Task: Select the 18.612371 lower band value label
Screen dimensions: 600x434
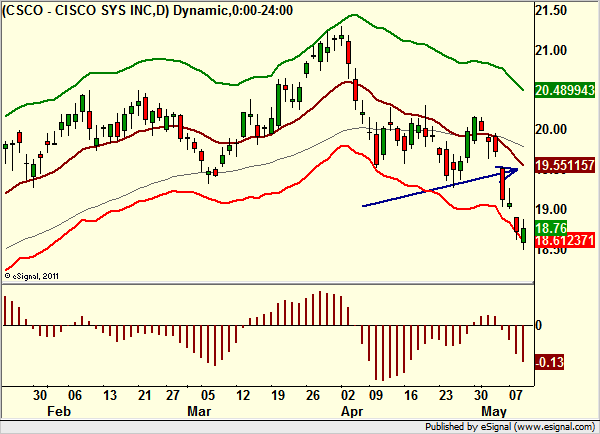Action: tap(565, 241)
